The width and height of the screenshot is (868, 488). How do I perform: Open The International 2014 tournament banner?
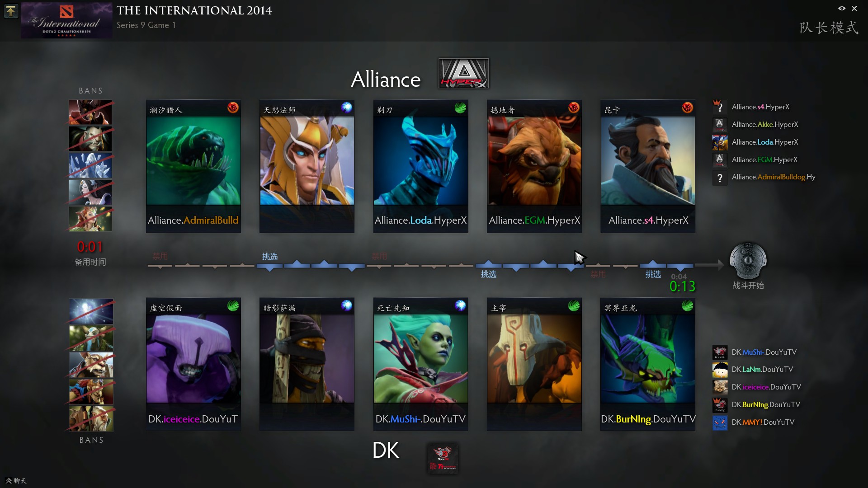click(66, 20)
